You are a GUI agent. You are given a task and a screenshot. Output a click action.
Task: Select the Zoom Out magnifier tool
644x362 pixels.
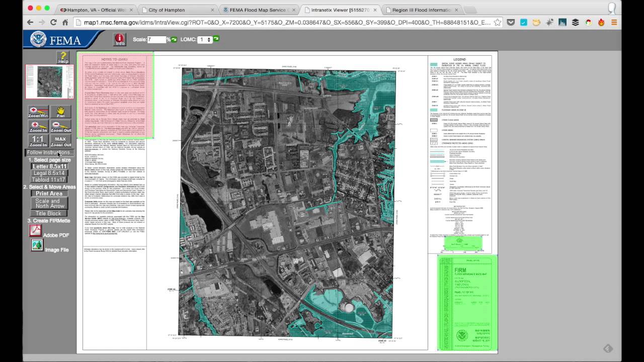[61, 126]
